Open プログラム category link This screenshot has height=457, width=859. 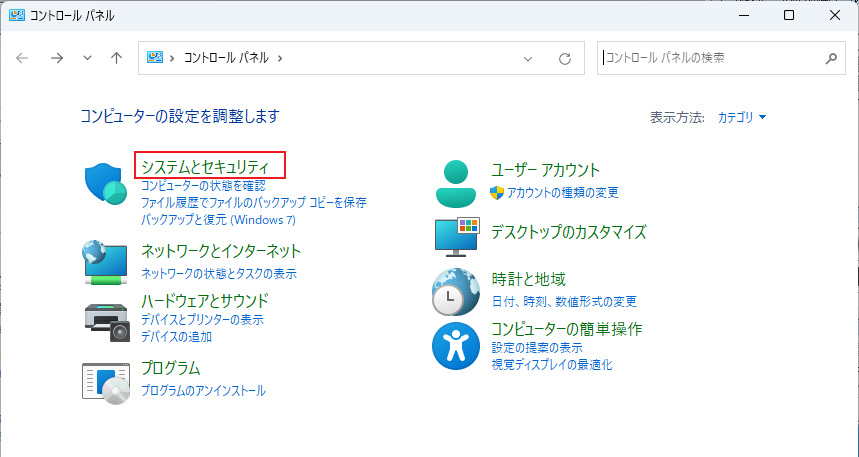coord(171,368)
